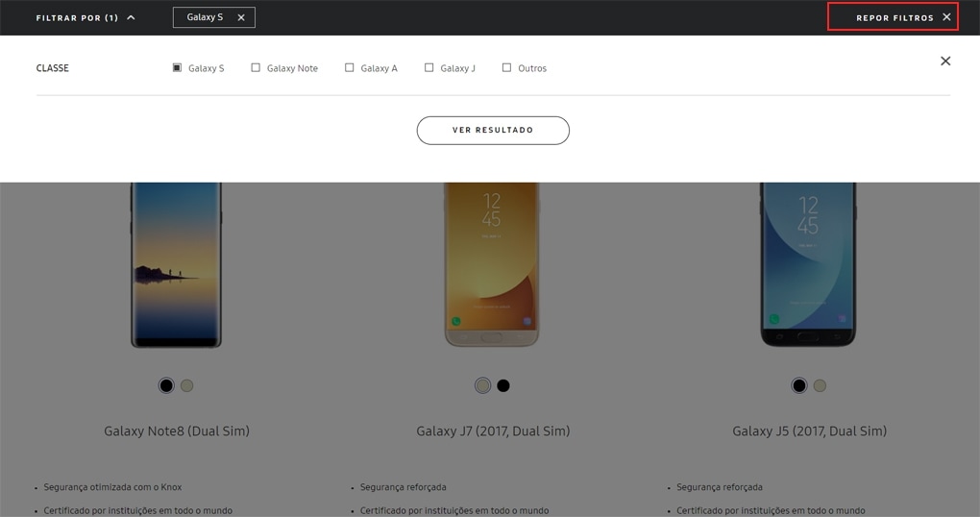
Task: Click the CLASSE filter category label
Action: 53,68
